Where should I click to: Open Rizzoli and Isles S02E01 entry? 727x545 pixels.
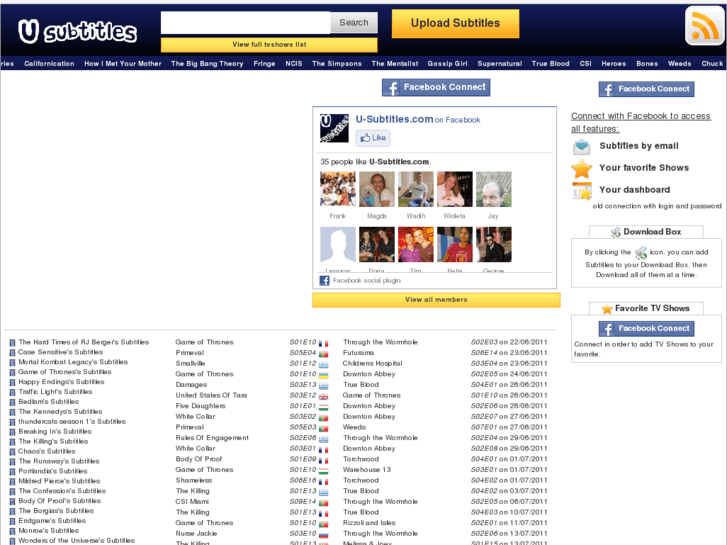(x=369, y=523)
